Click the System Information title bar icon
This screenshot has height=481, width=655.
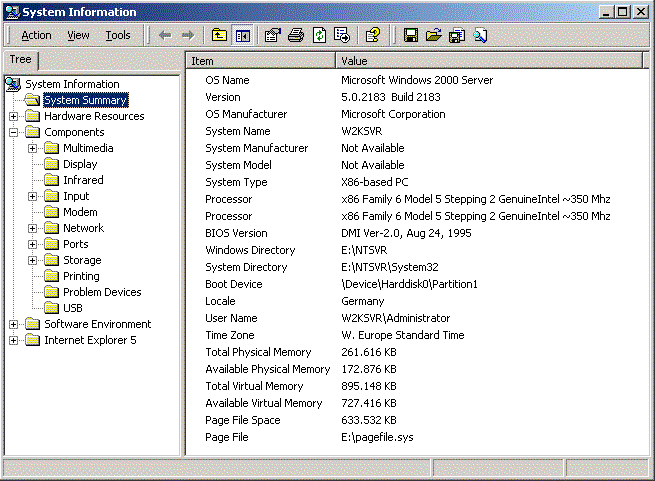pyautogui.click(x=13, y=12)
